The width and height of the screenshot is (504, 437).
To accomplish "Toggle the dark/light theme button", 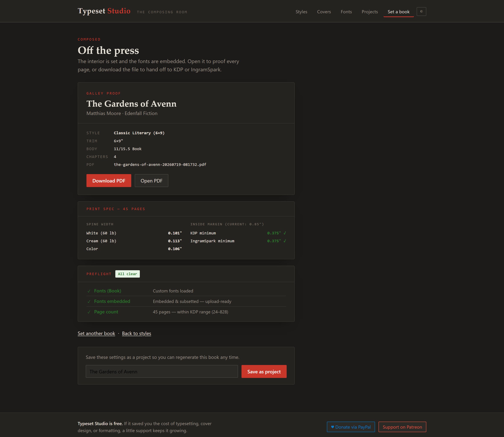I will tap(421, 12).
